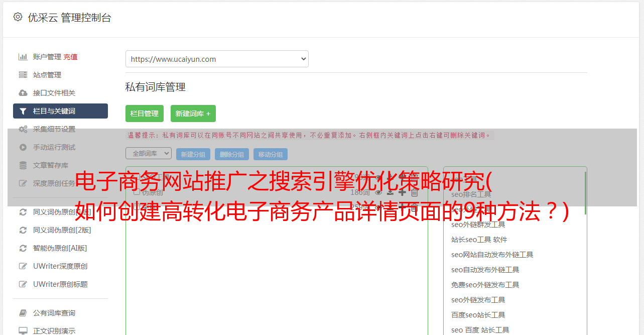Check the 伪原创 checkbox
644x335 pixels.
point(136,192)
